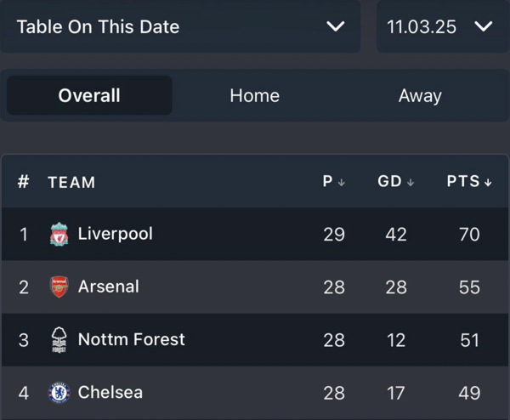510x420 pixels.
Task: Switch to the Home tab
Action: click(x=254, y=95)
